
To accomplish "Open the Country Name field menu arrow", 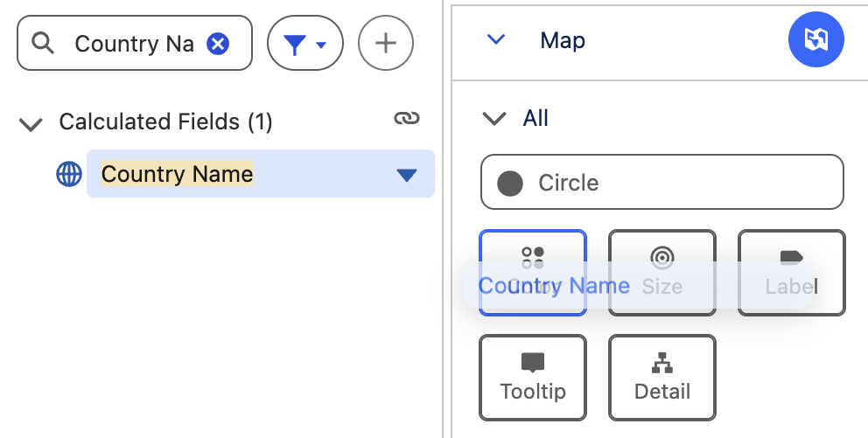I will 407,176.
